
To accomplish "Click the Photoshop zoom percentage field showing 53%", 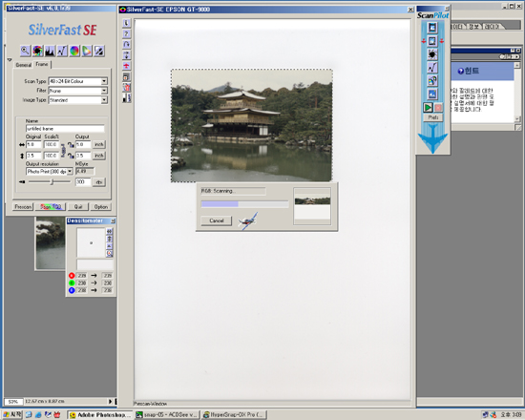I will [x=13, y=401].
